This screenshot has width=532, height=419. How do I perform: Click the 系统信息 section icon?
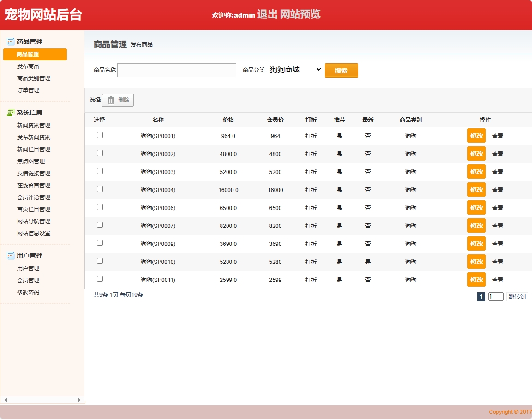pos(11,113)
